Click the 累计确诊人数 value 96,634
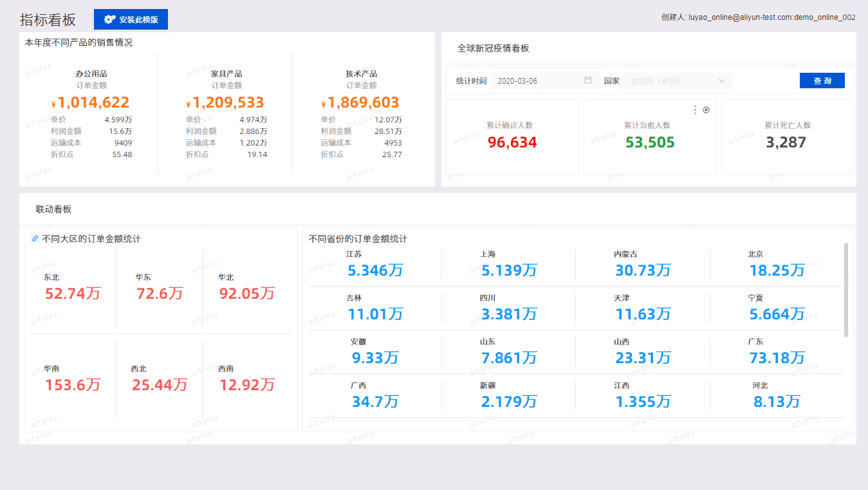This screenshot has width=868, height=490. pos(512,142)
